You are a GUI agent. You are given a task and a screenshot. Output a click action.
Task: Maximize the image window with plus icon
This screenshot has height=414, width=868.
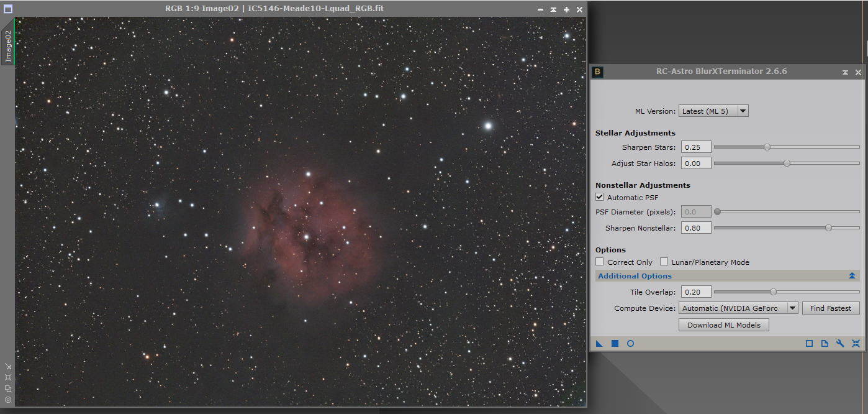click(566, 10)
